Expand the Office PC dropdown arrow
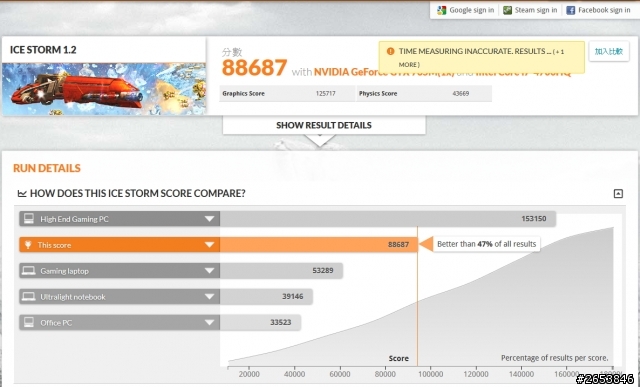The width and height of the screenshot is (640, 387). click(x=209, y=322)
